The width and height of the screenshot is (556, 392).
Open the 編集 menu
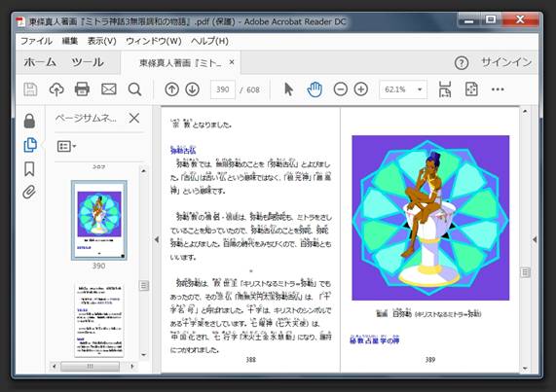coord(70,41)
